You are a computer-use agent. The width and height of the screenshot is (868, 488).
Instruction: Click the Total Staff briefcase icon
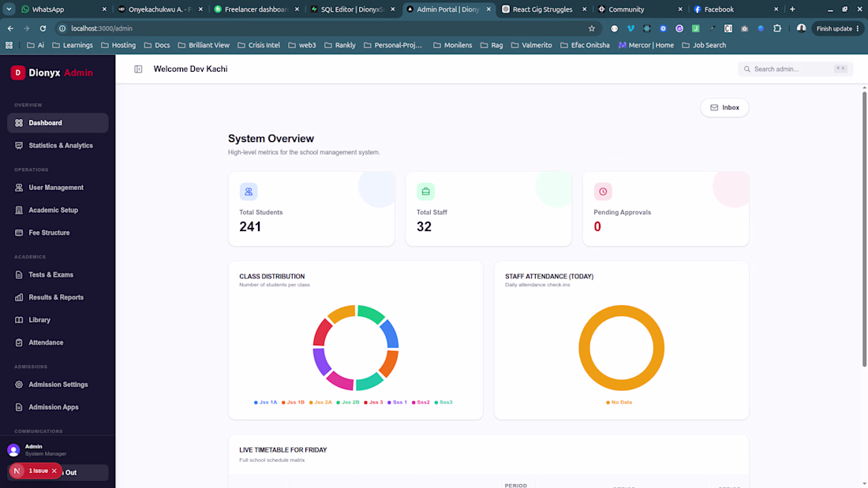click(x=425, y=192)
